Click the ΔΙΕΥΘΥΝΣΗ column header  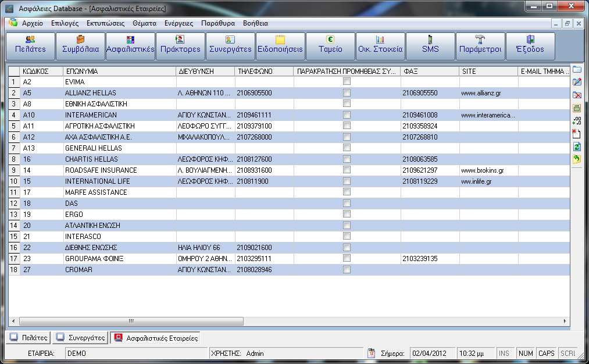205,71
